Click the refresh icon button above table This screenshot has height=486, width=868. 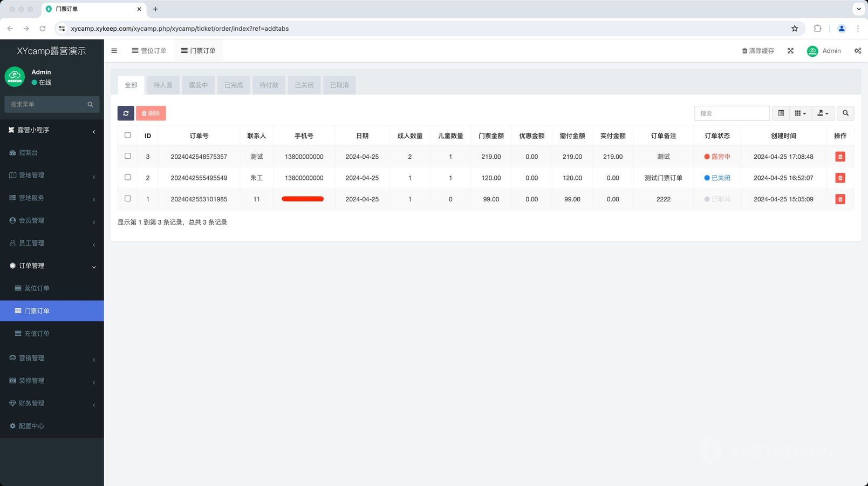point(126,113)
